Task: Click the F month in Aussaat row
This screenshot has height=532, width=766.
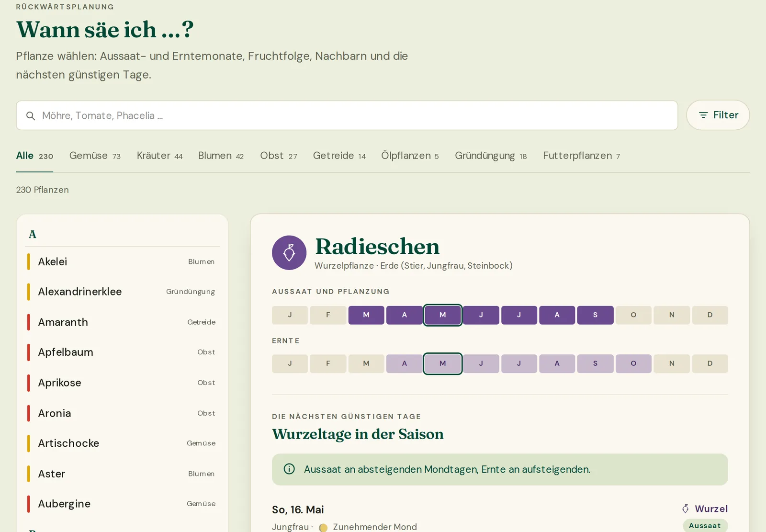Action: point(328,315)
